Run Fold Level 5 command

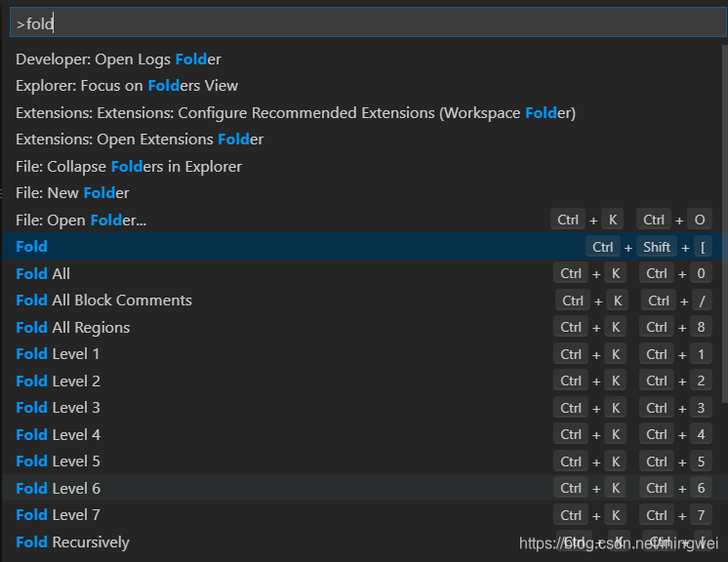click(x=362, y=462)
